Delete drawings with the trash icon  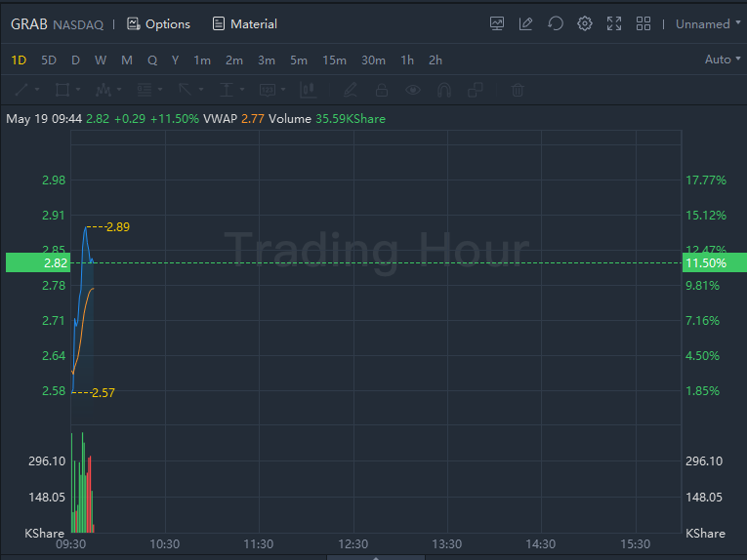click(x=518, y=90)
